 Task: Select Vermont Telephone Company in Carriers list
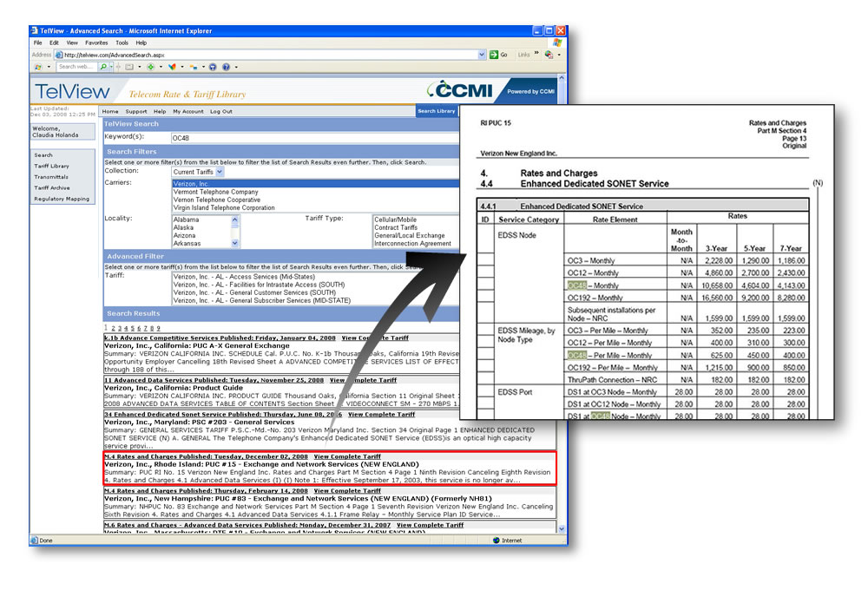click(x=215, y=192)
